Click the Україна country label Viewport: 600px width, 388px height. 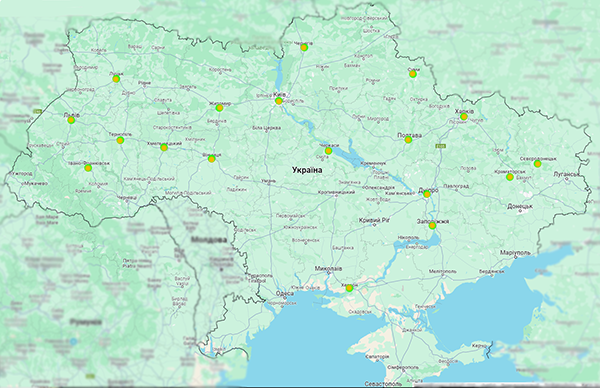pos(307,170)
